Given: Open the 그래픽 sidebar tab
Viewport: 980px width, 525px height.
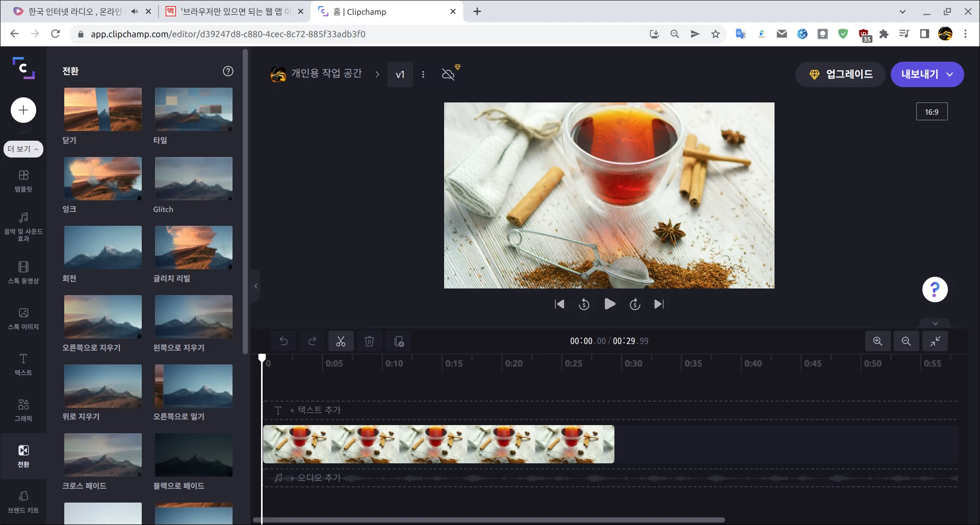Looking at the screenshot, I should click(23, 410).
